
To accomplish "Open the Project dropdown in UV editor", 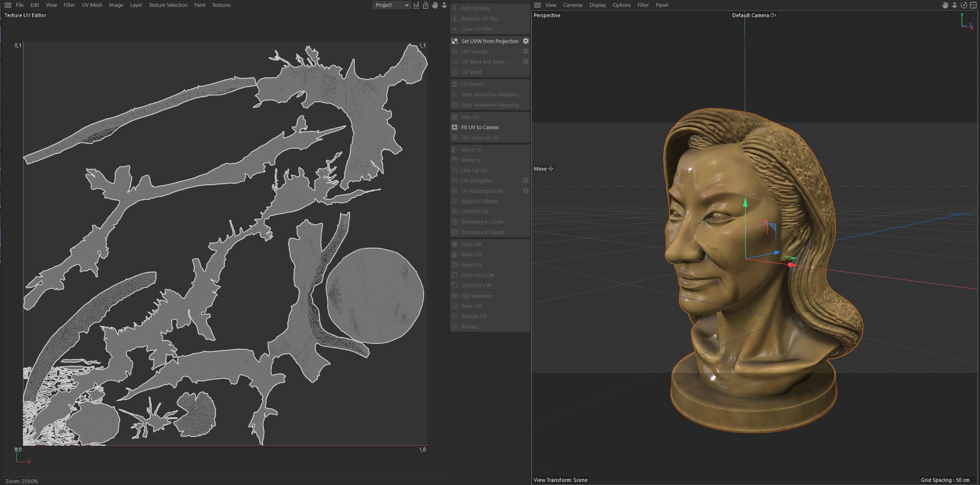I will (x=391, y=5).
